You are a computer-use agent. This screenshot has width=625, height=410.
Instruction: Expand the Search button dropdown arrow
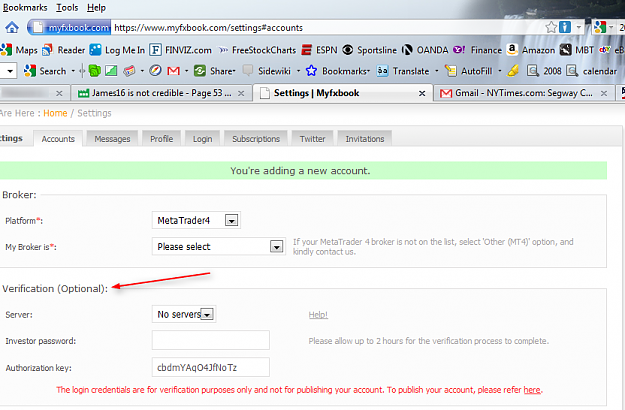tap(73, 71)
